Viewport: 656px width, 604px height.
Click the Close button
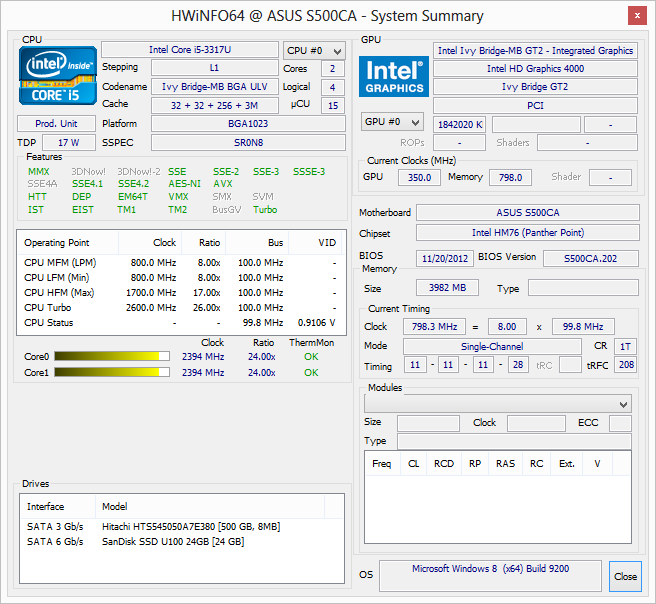(625, 576)
